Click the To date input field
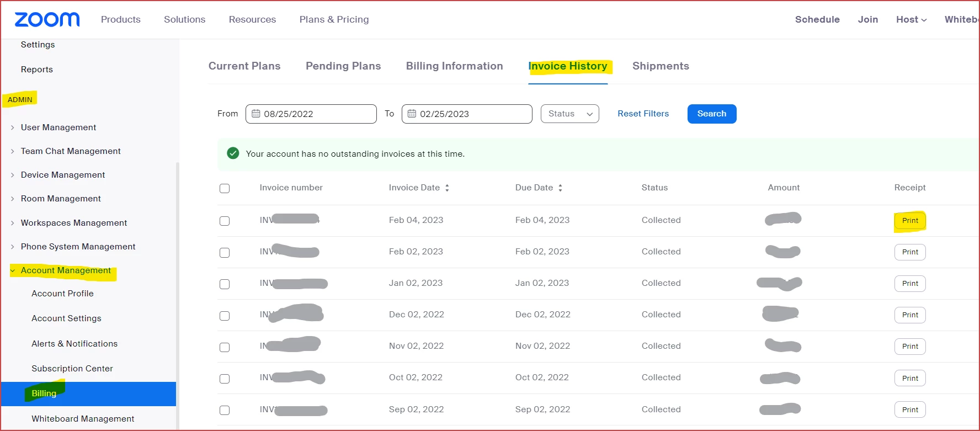 [467, 114]
